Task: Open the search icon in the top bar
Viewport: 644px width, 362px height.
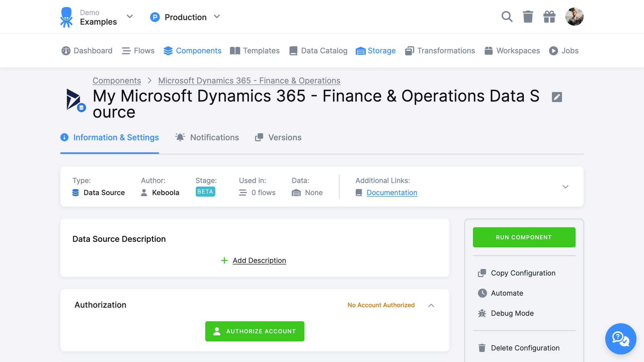Action: click(x=507, y=16)
